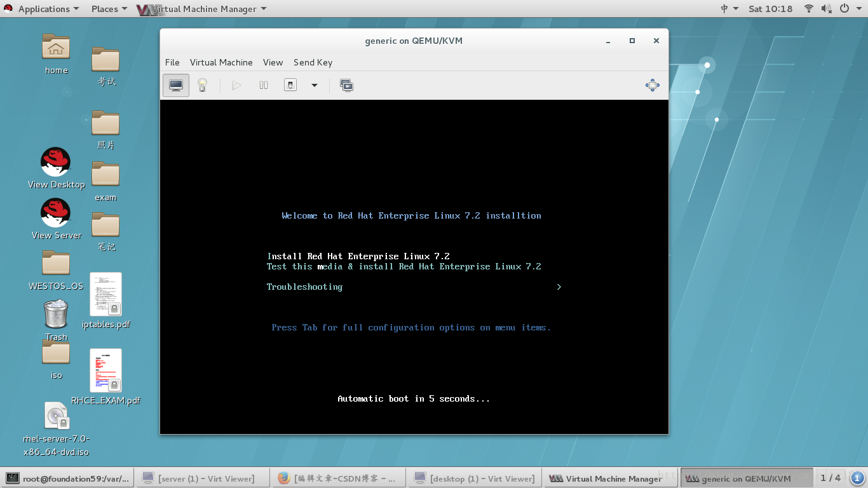The height and width of the screenshot is (488, 868).
Task: Click the volume speaker icon
Action: point(827,9)
